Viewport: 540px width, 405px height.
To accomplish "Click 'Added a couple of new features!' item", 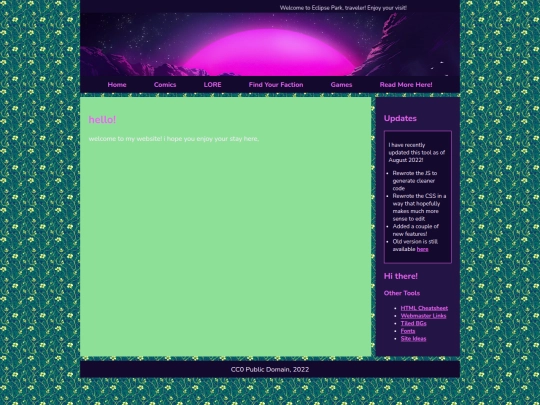I will pos(415,230).
